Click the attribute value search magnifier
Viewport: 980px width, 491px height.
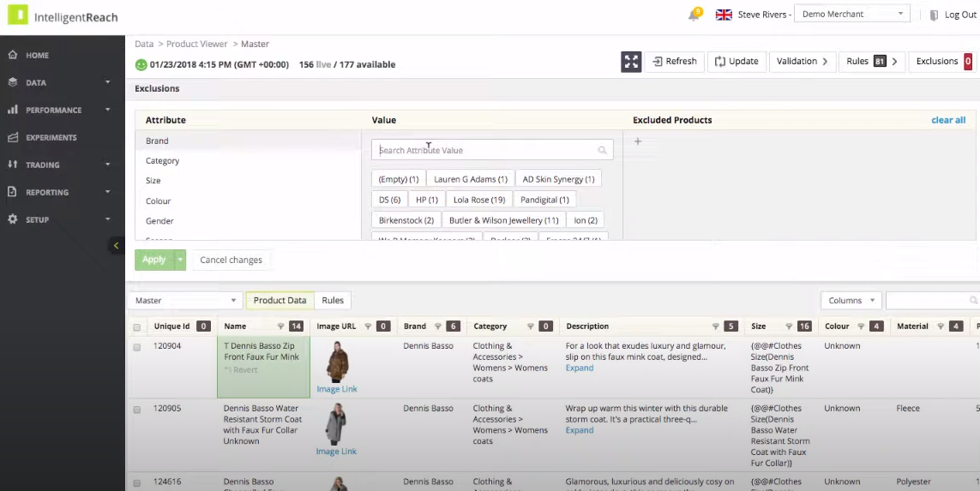click(x=602, y=150)
